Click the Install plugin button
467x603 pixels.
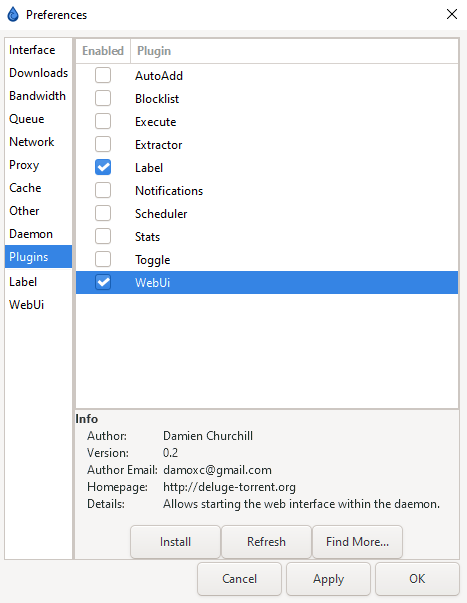pos(175,541)
